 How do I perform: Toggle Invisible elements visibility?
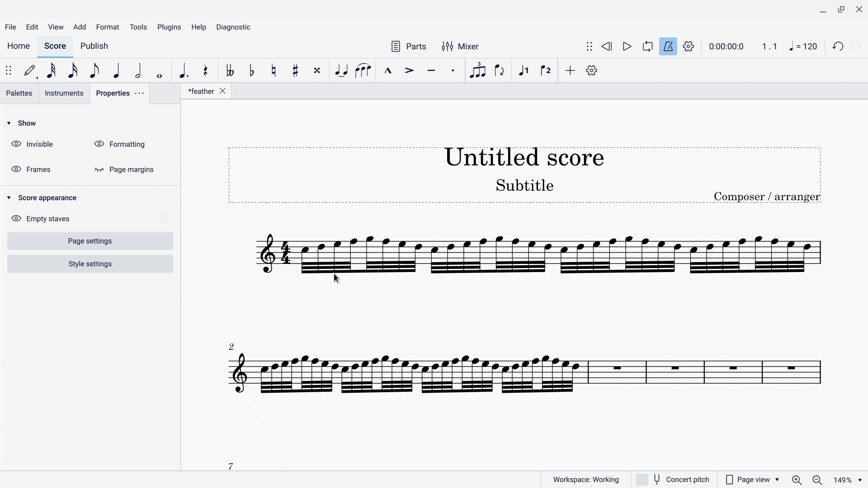pyautogui.click(x=33, y=144)
